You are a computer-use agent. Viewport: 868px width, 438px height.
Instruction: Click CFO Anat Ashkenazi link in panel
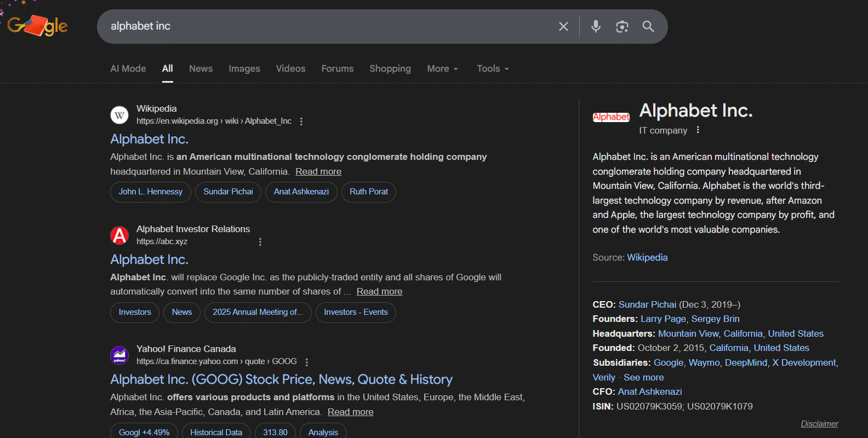tap(650, 391)
